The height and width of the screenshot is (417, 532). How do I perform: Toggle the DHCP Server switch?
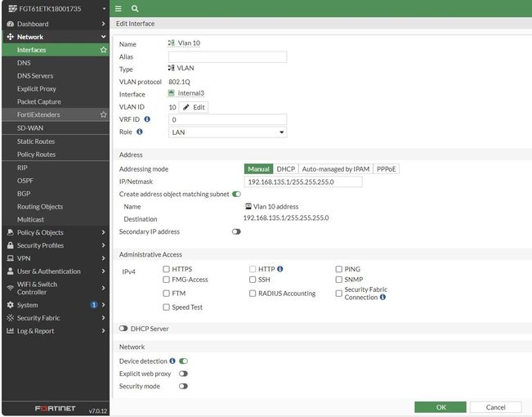[123, 329]
